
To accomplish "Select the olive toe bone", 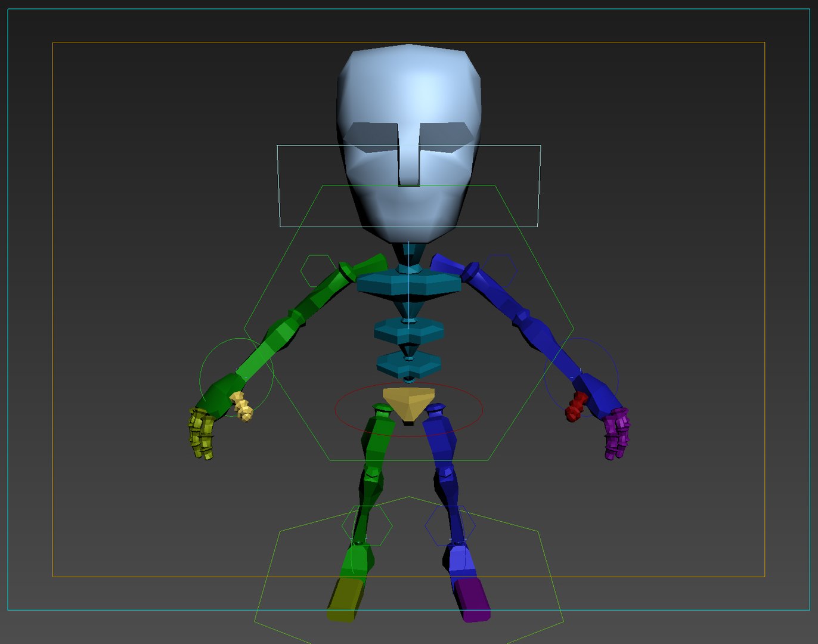I will tap(345, 600).
